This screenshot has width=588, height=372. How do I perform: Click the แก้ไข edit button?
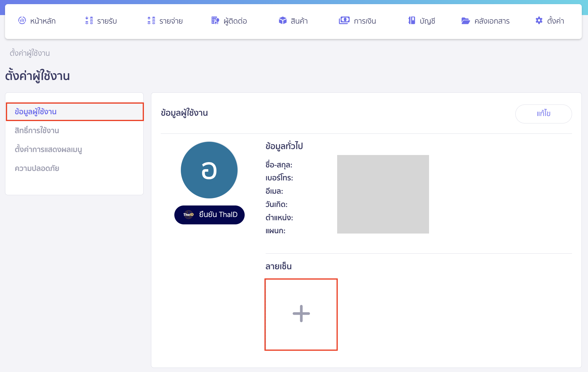point(543,114)
